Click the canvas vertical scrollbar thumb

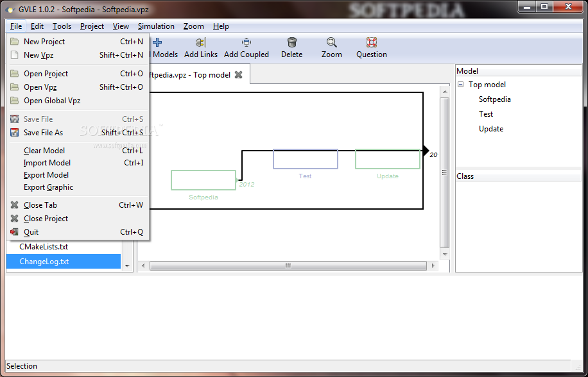[444, 172]
